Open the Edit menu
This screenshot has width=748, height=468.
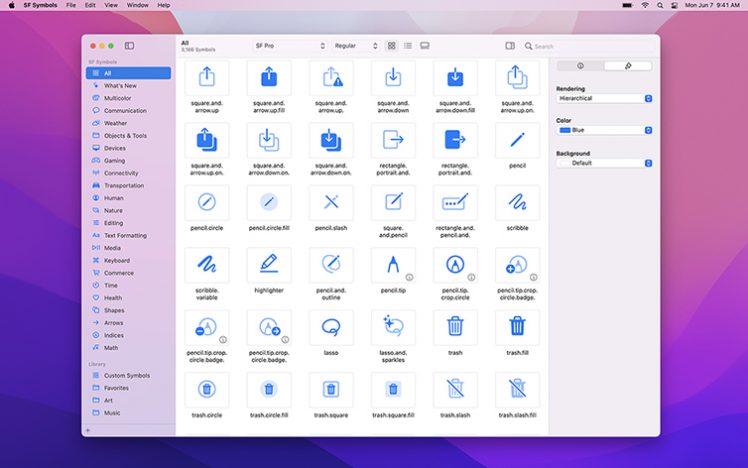pyautogui.click(x=90, y=5)
